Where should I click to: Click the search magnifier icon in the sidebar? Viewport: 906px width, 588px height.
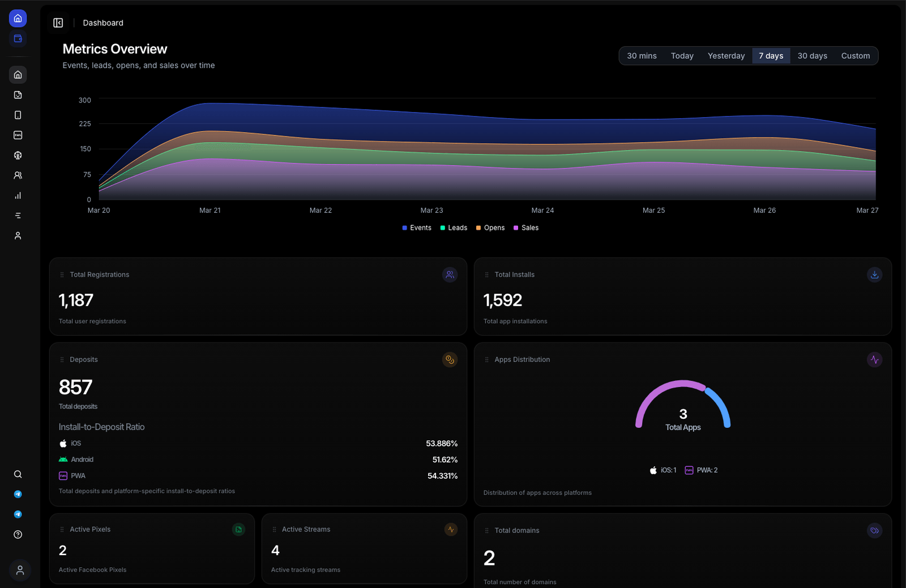coord(18,474)
